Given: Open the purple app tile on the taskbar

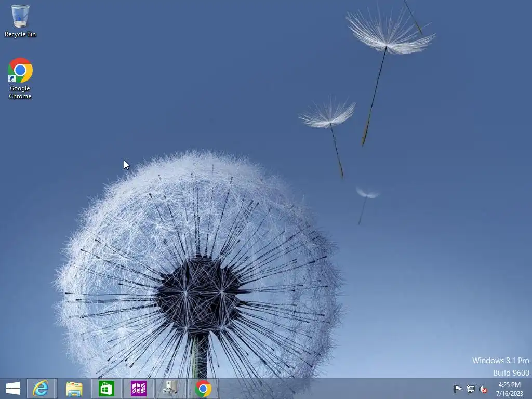Looking at the screenshot, I should click(x=138, y=389).
